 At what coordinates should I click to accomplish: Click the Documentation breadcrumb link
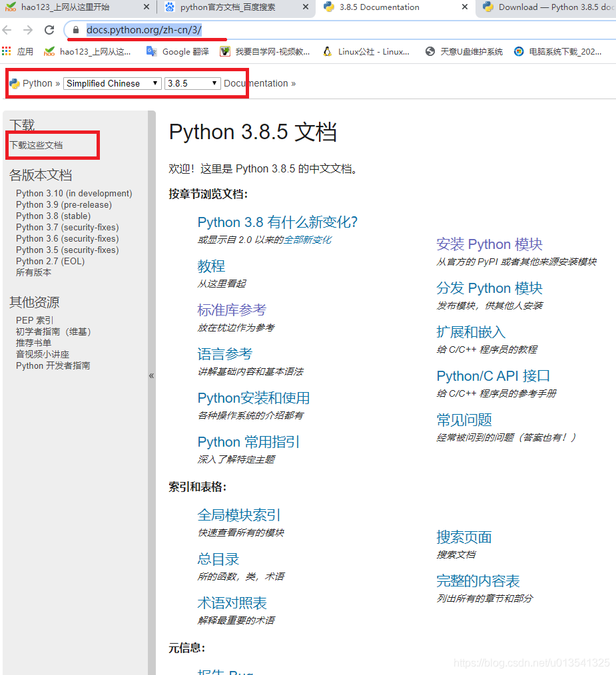(x=256, y=83)
